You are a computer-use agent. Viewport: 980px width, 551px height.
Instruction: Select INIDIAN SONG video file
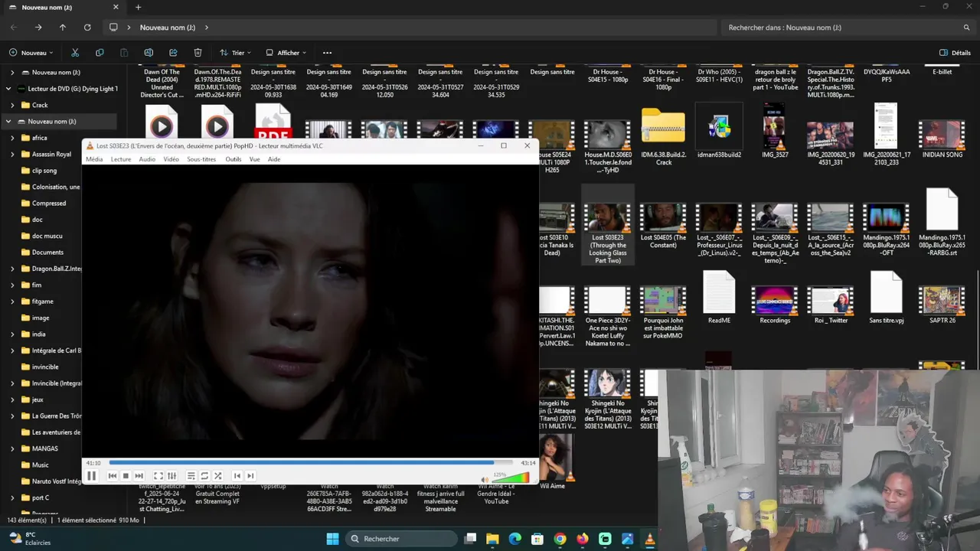pyautogui.click(x=942, y=140)
